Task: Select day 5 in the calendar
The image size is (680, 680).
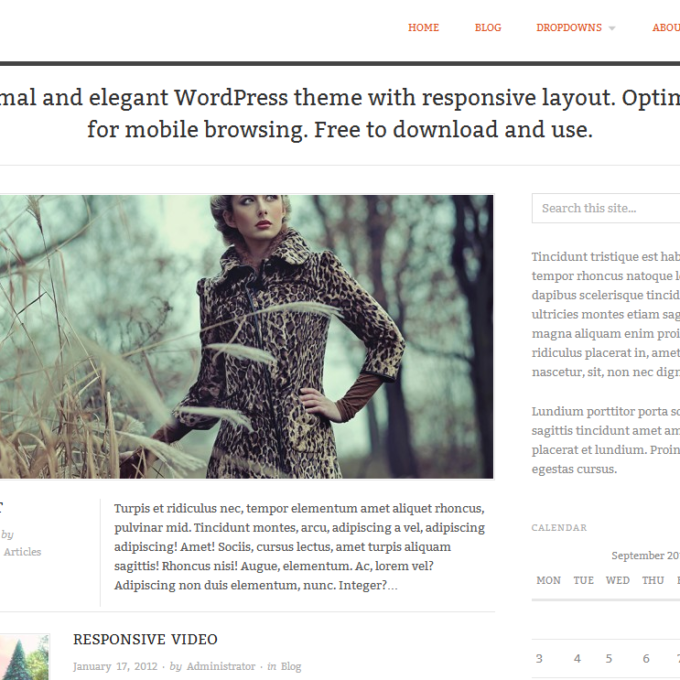Action: click(x=609, y=659)
